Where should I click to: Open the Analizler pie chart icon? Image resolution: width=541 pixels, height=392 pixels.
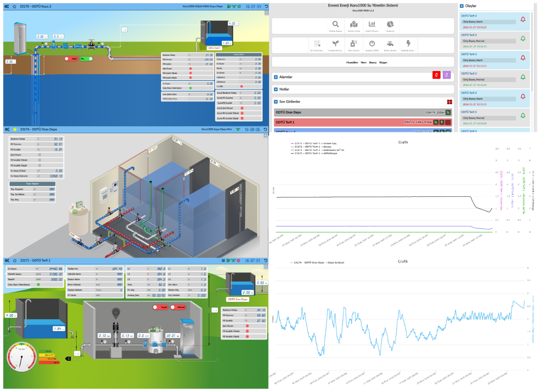click(390, 25)
